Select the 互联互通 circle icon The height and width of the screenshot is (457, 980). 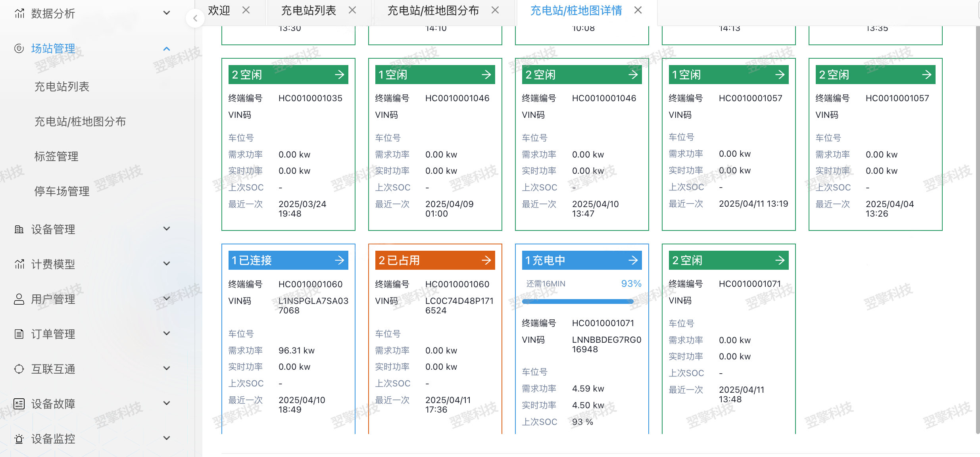(x=19, y=369)
